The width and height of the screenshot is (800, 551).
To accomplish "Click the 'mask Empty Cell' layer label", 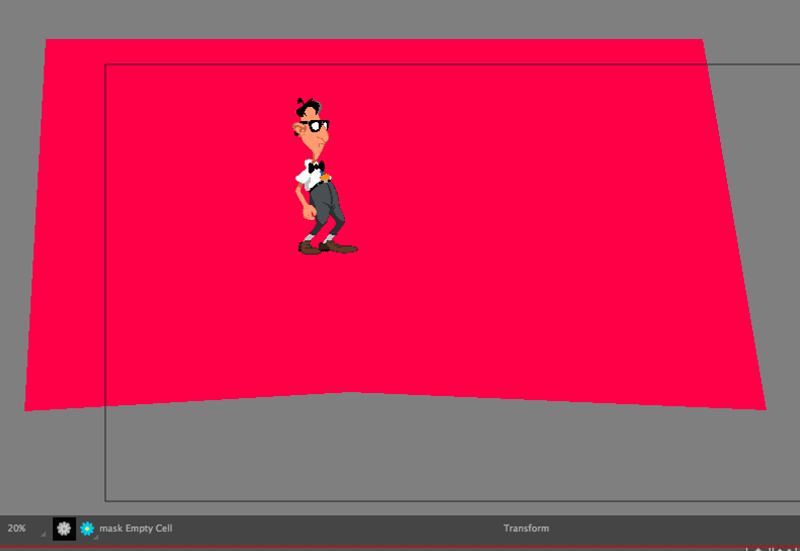I will click(136, 529).
